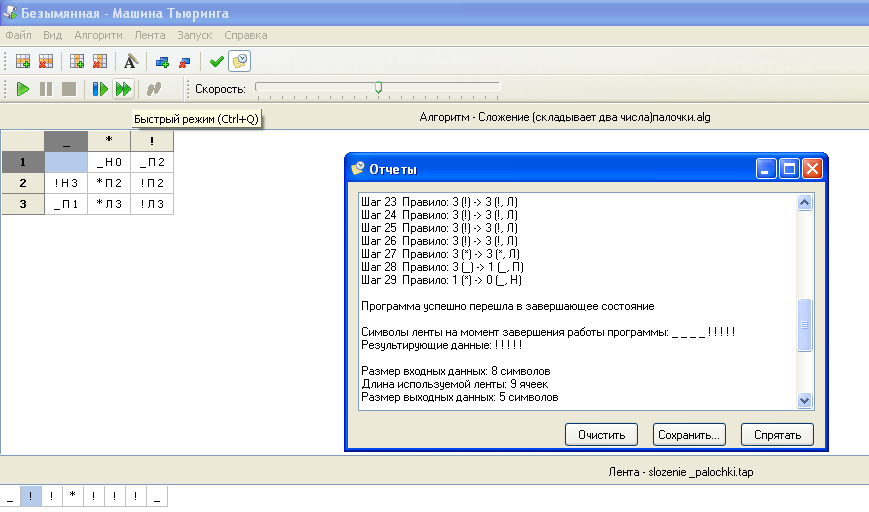869x512 pixels.
Task: Click report line 'Шаг 29' in the log
Action: [442, 280]
